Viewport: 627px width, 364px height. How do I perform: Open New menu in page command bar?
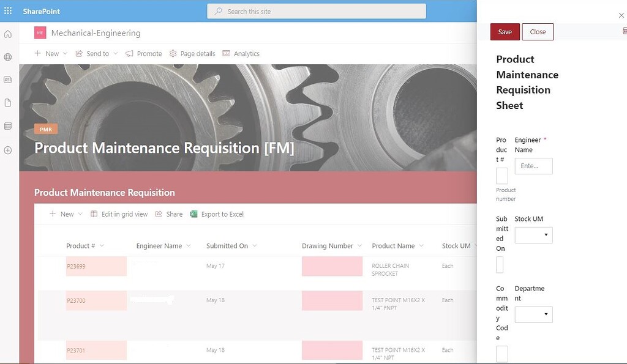point(47,54)
